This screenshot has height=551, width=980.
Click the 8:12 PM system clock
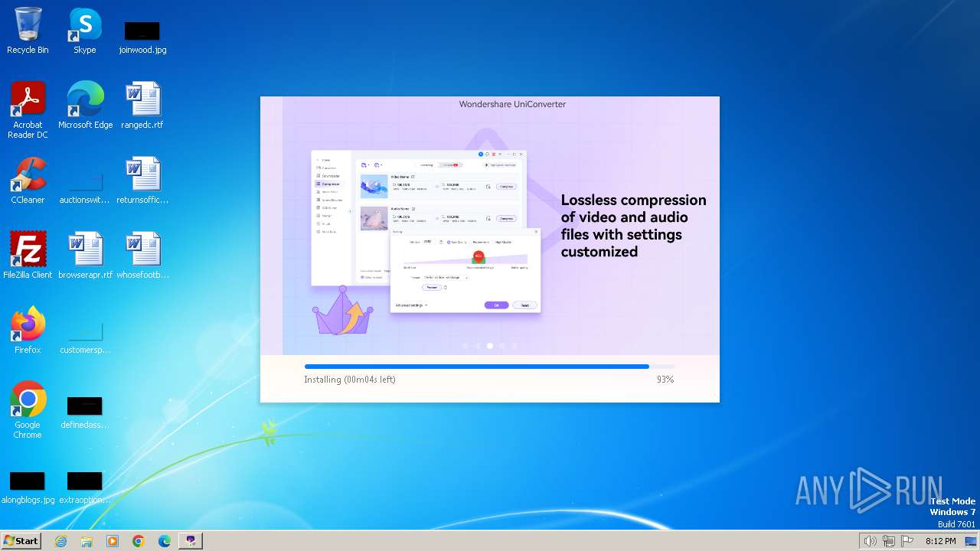[940, 541]
